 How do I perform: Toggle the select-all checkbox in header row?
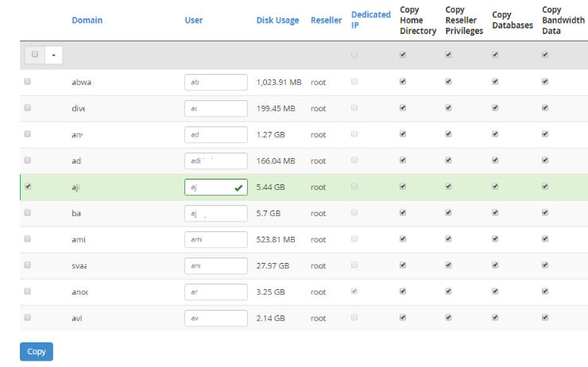coord(35,55)
